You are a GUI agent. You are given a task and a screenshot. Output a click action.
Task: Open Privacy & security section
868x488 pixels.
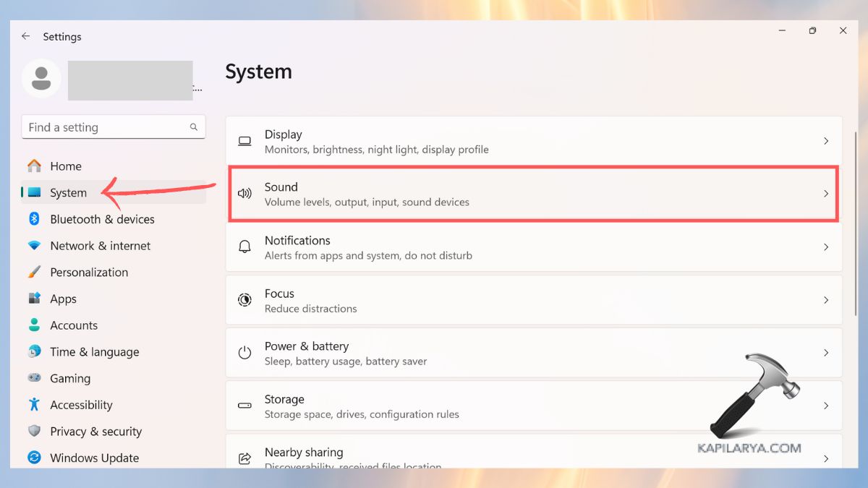point(95,432)
